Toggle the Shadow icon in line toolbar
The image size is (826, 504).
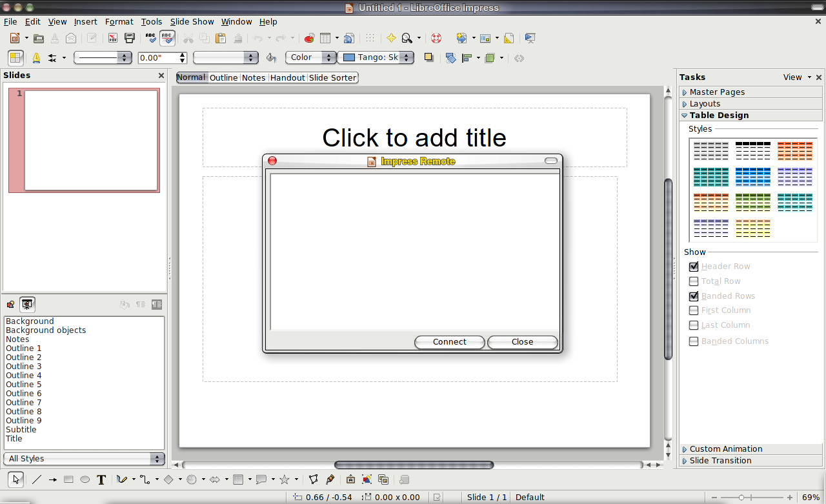(x=428, y=57)
